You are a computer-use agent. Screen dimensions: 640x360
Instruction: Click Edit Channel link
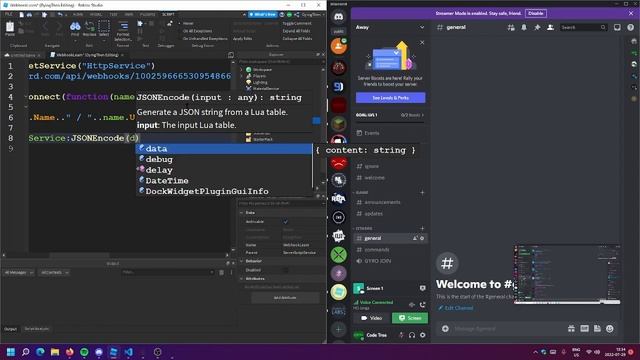[x=456, y=308]
